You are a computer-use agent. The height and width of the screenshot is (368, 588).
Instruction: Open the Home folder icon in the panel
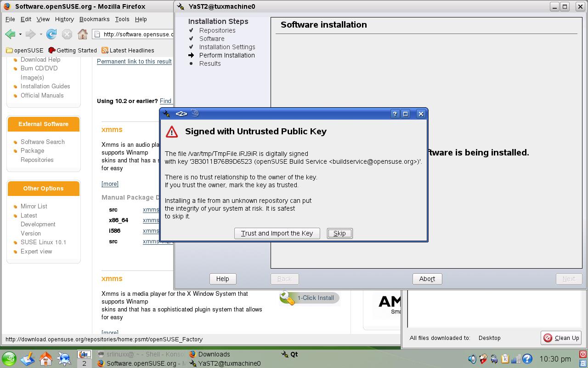pyautogui.click(x=46, y=358)
